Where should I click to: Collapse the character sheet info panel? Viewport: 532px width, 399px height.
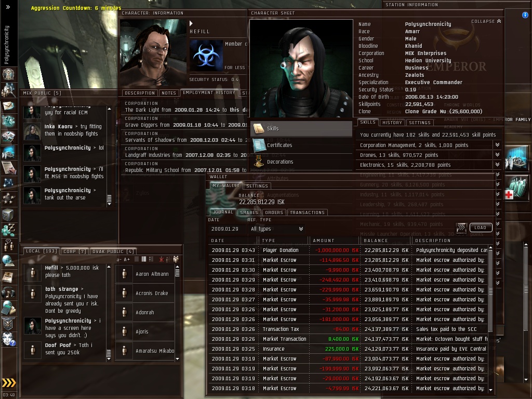coord(486,21)
